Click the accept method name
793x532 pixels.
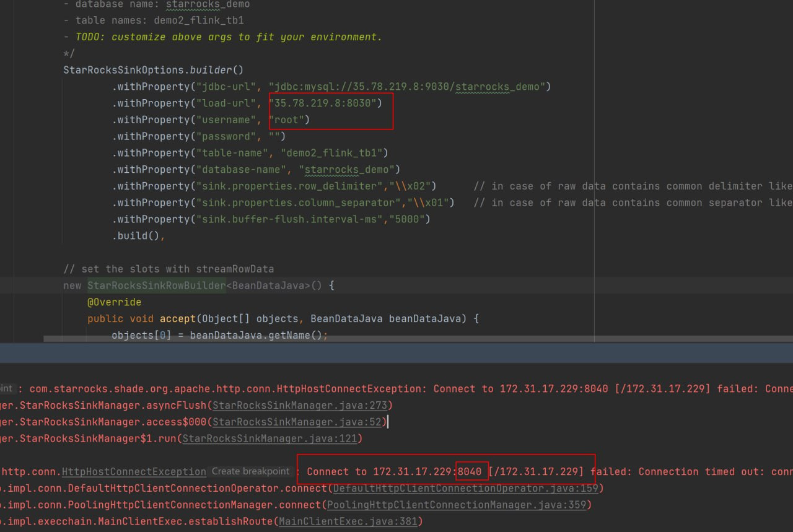(178, 319)
